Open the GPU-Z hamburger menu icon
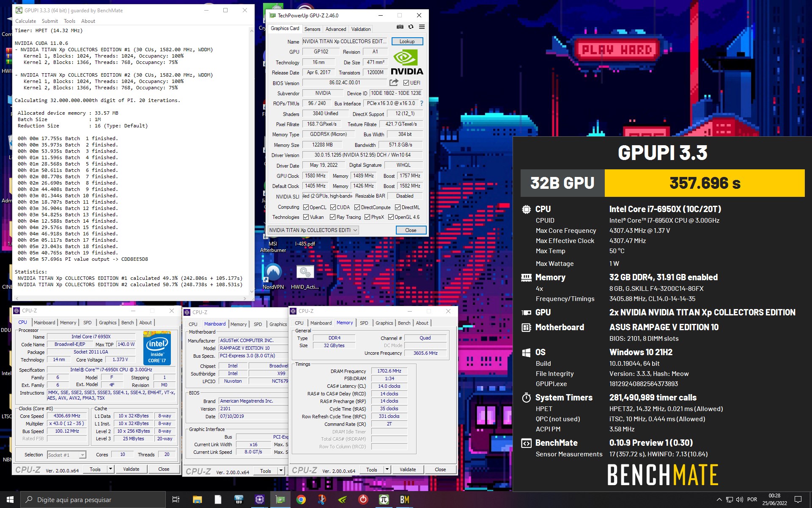This screenshot has height=508, width=812. click(x=422, y=27)
